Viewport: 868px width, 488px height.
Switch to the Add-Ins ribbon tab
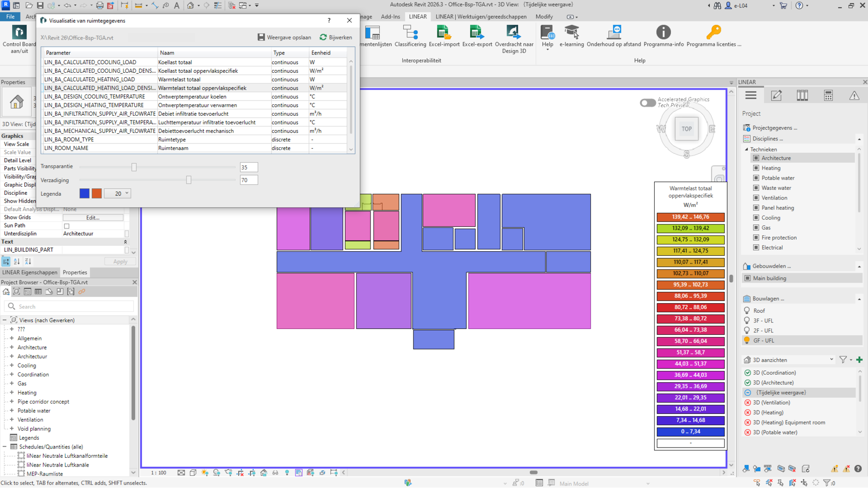pyautogui.click(x=390, y=17)
